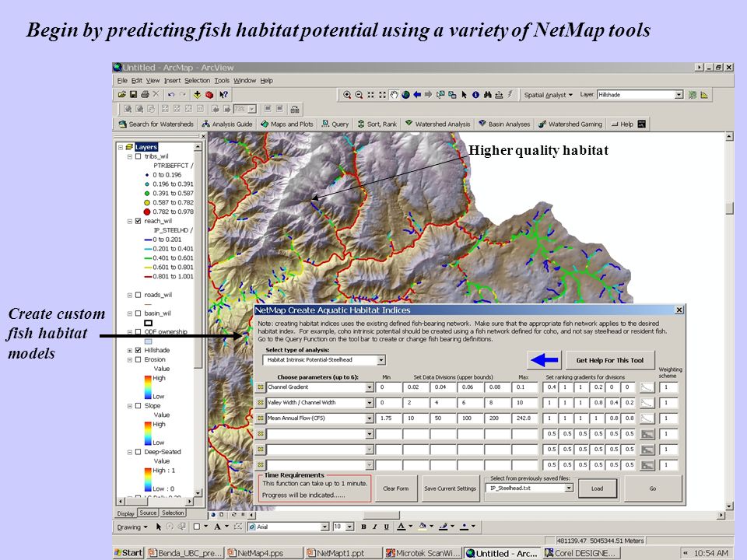Viewport: 747px width, 560px height.
Task: Click the Bold formatting icon
Action: point(364,527)
